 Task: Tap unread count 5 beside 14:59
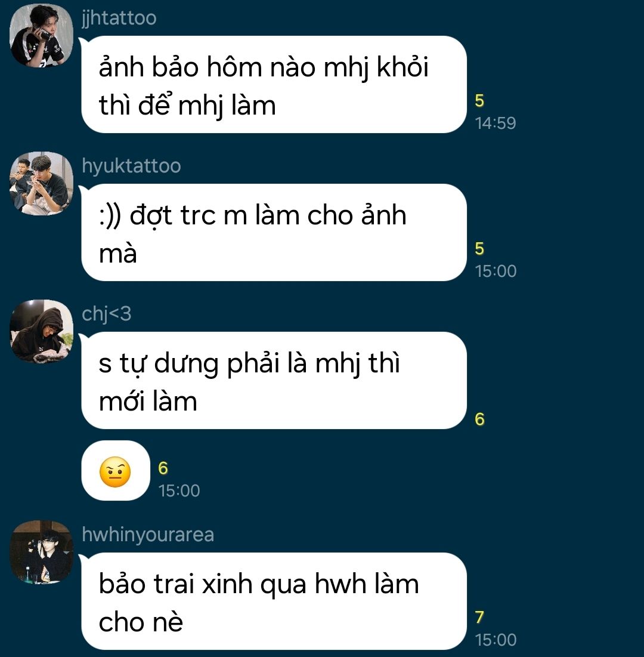(x=479, y=101)
